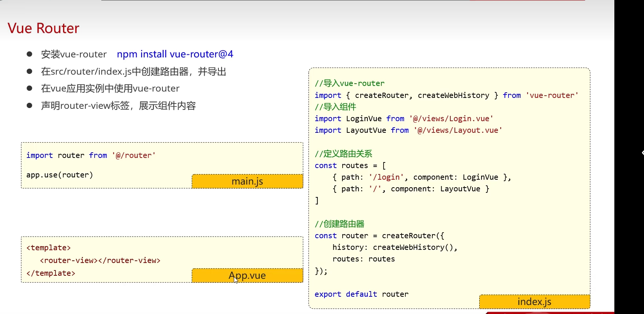Click the "//创建路由器" comment
Screen dimensions: 644x314
(340, 224)
